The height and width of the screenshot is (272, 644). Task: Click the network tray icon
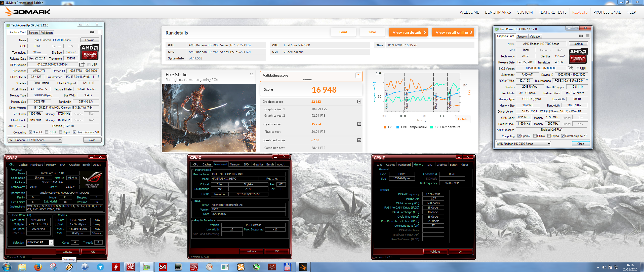(616, 267)
